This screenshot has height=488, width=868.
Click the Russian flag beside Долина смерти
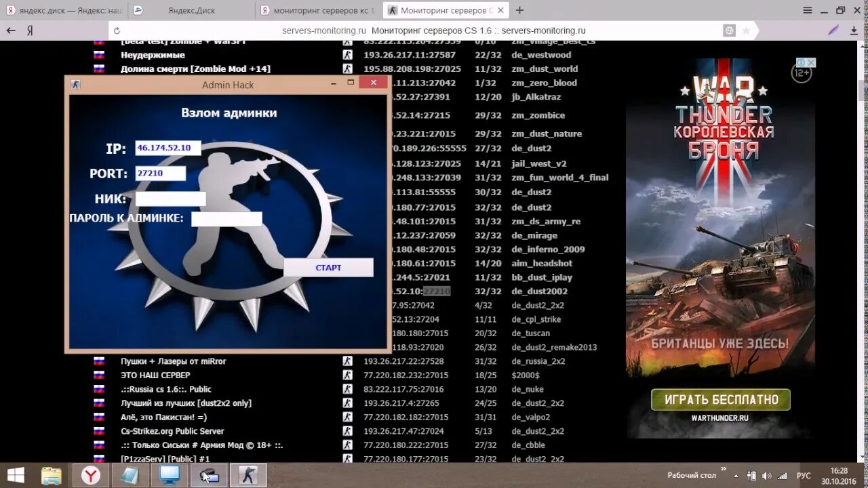point(99,68)
